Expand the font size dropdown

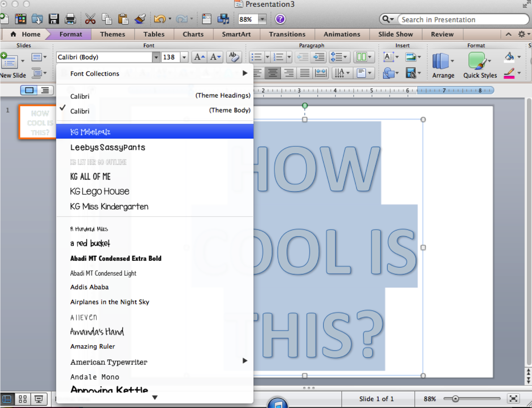[x=184, y=57]
